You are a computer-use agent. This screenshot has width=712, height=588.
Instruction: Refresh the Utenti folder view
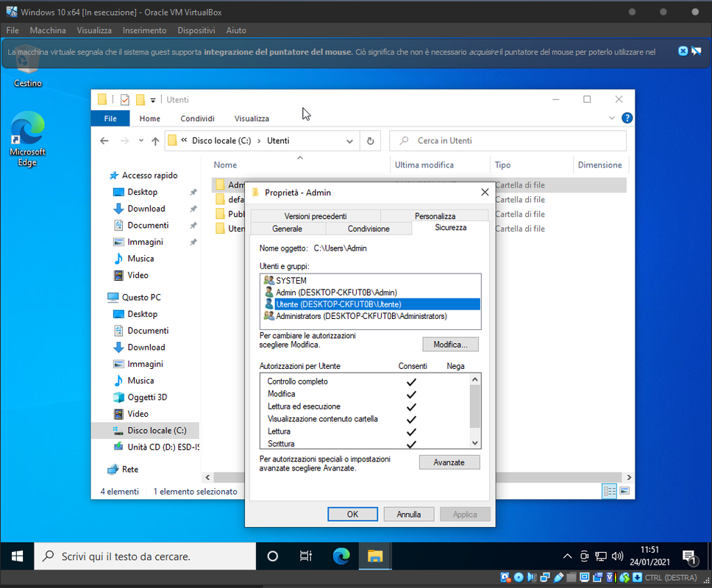(x=370, y=141)
